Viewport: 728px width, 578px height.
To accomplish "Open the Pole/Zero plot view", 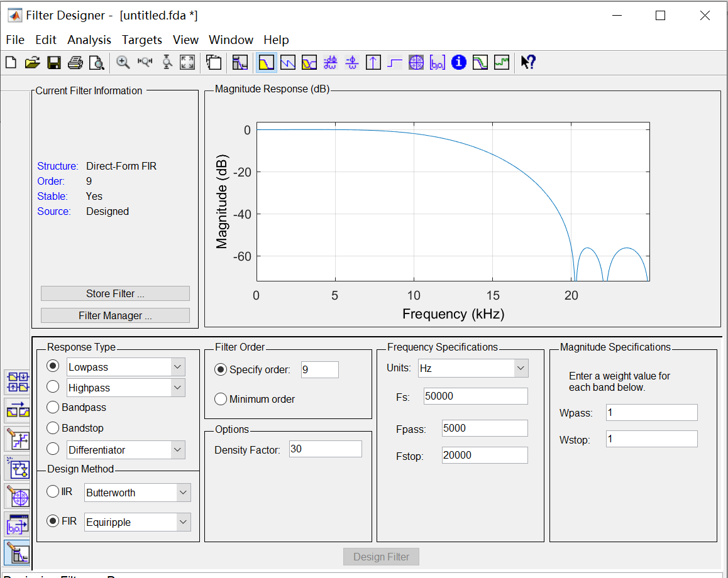I will pos(416,62).
